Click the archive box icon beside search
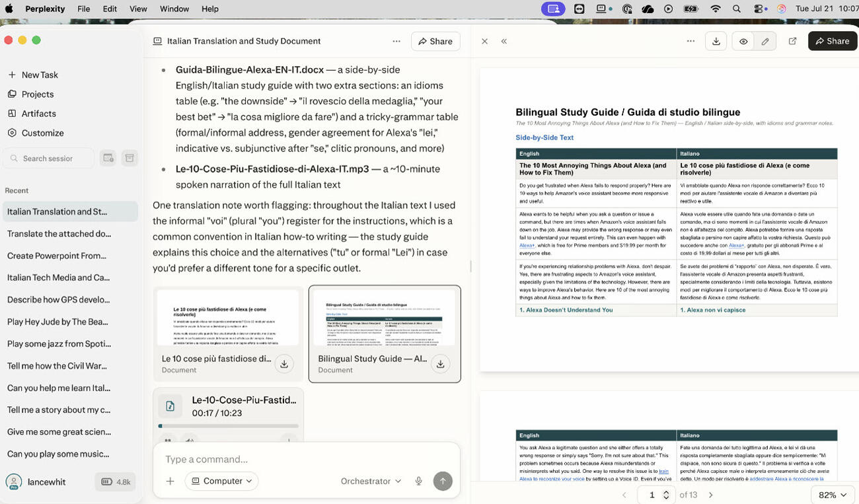Screen dimensions: 859x504 click(130, 159)
